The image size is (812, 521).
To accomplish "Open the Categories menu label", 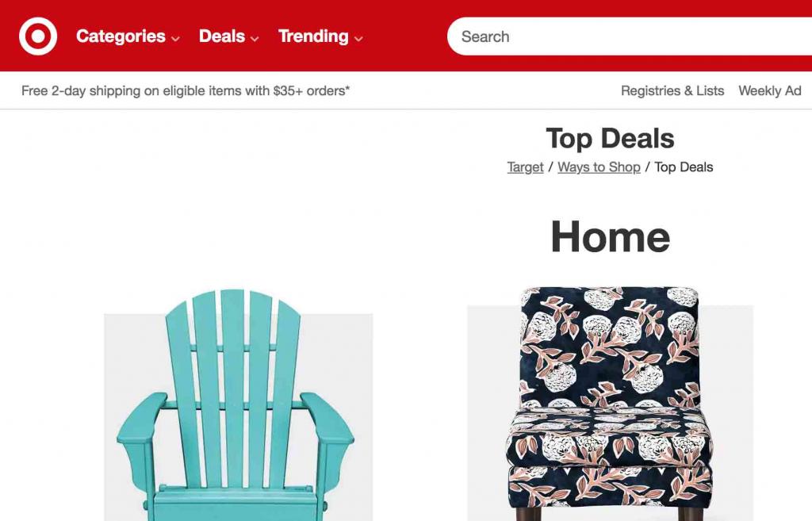I will point(121,36).
